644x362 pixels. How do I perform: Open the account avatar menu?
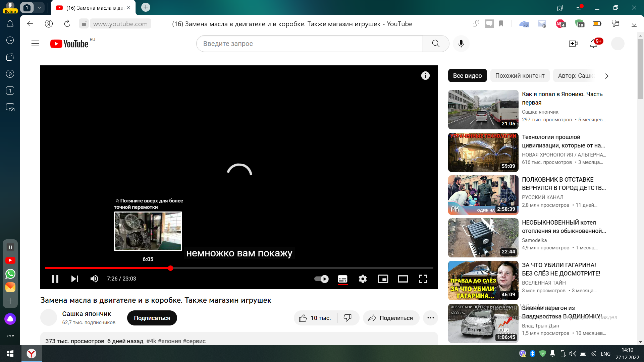[x=618, y=44]
